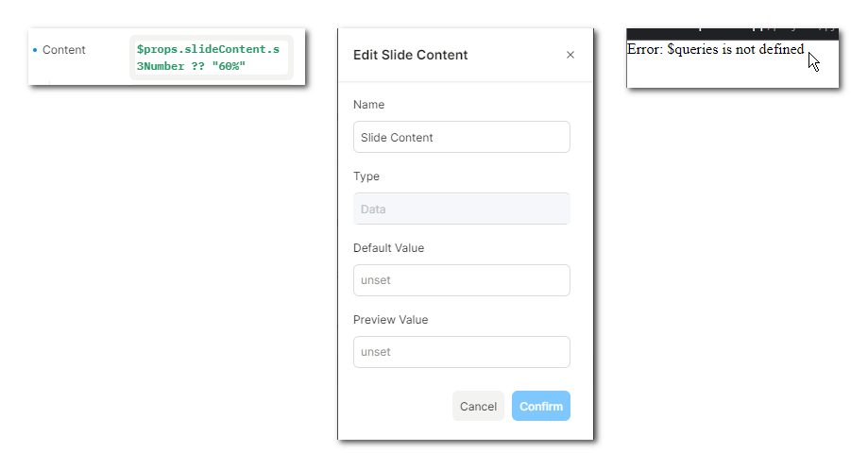The width and height of the screenshot is (868, 469).
Task: Click the Type field label
Action: pos(366,176)
